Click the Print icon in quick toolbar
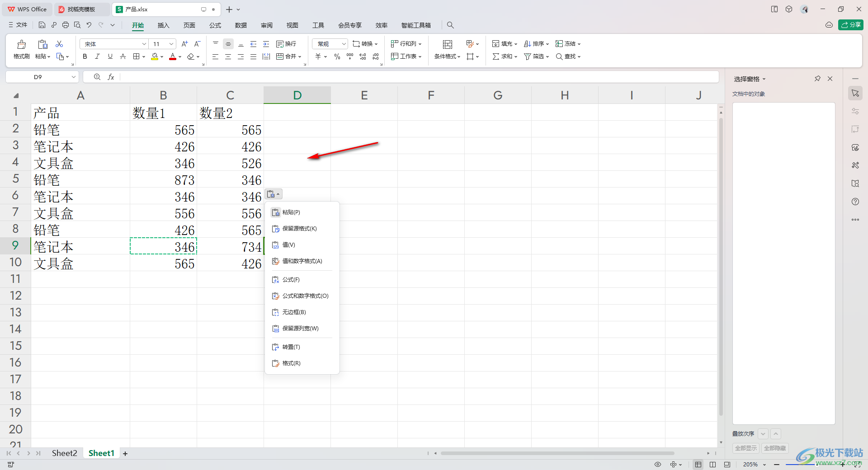 [66, 25]
